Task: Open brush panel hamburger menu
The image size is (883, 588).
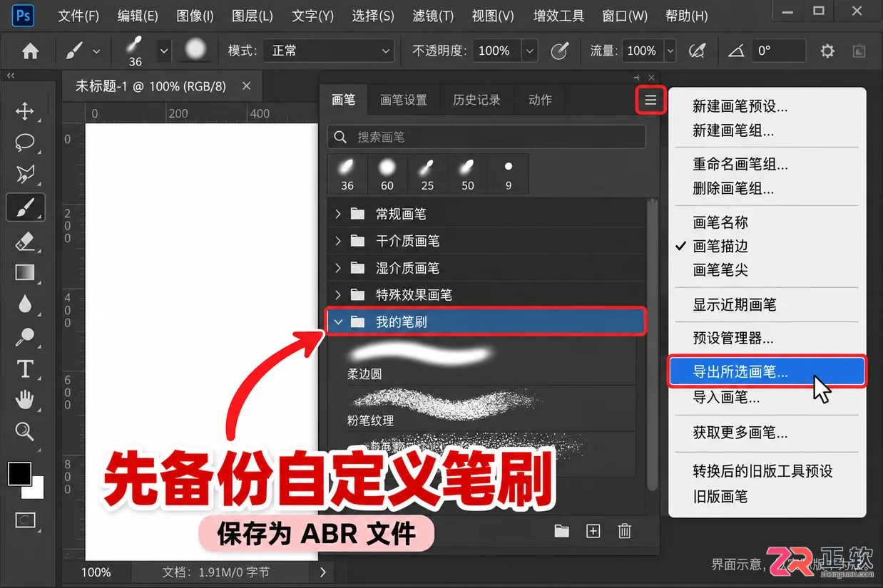Action: tap(650, 100)
